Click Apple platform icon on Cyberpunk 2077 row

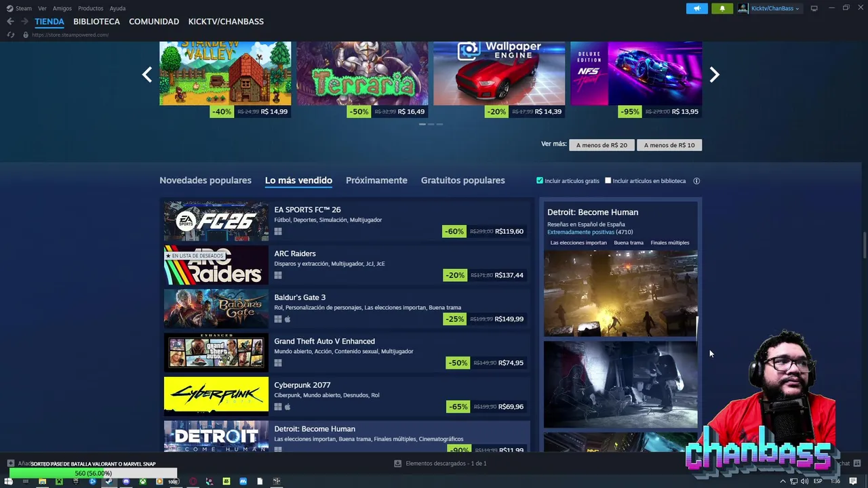288,407
